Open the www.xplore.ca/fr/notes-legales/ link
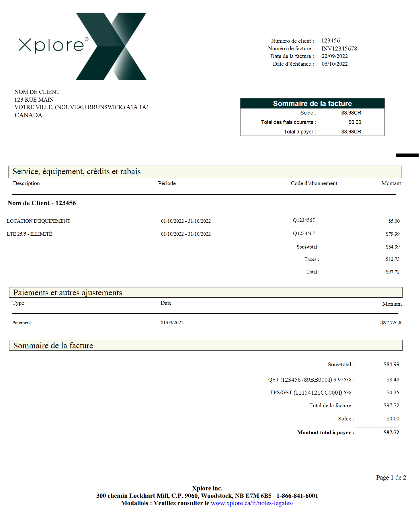The image size is (420, 516). pos(252,503)
